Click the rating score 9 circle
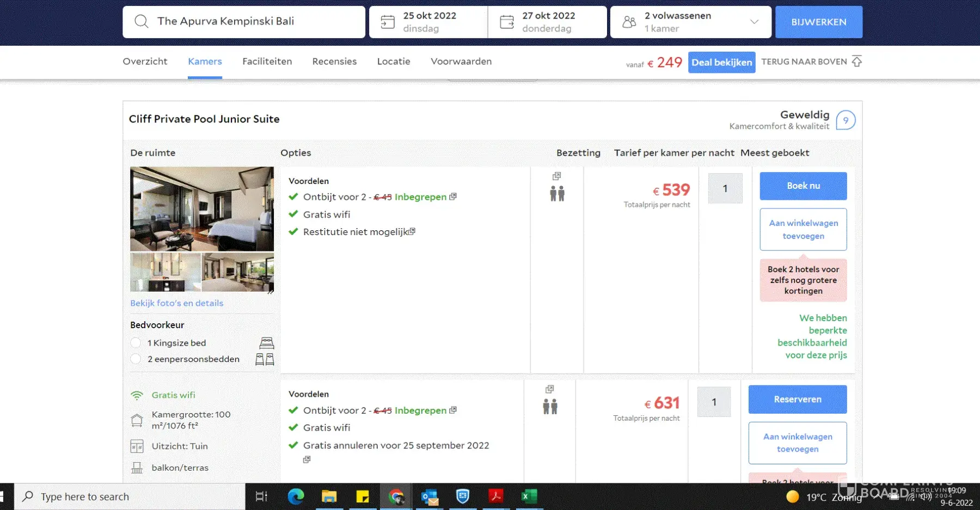 point(846,120)
